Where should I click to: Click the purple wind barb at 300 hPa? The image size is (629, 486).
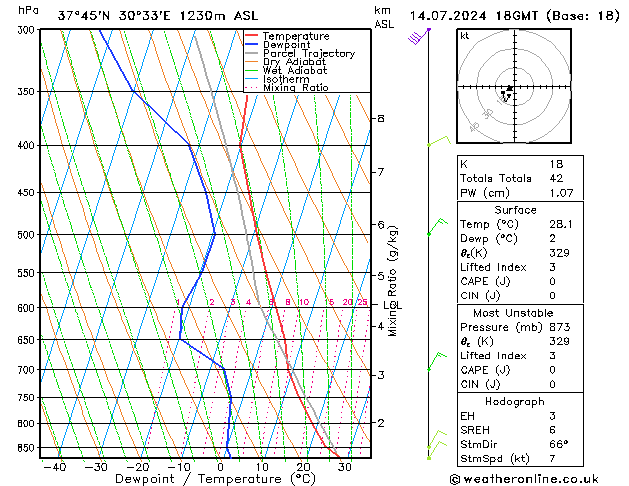[x=418, y=36]
